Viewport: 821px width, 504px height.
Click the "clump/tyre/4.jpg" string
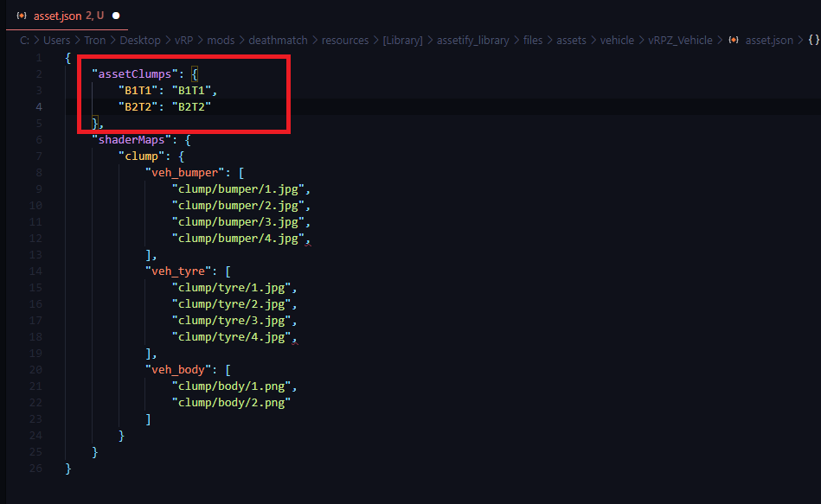pos(232,336)
